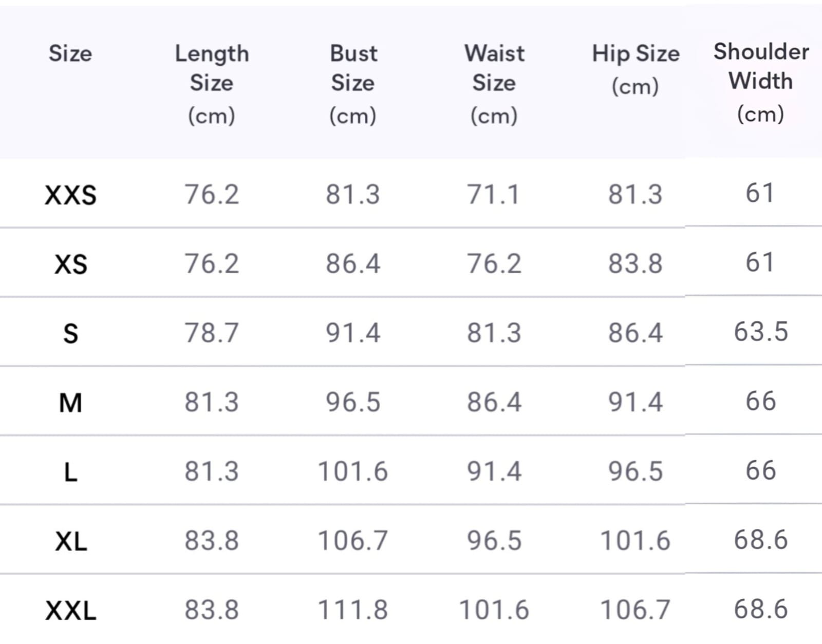Image resolution: width=822 pixels, height=644 pixels.
Task: Select the 111.8 bust value for XXL
Action: [353, 610]
